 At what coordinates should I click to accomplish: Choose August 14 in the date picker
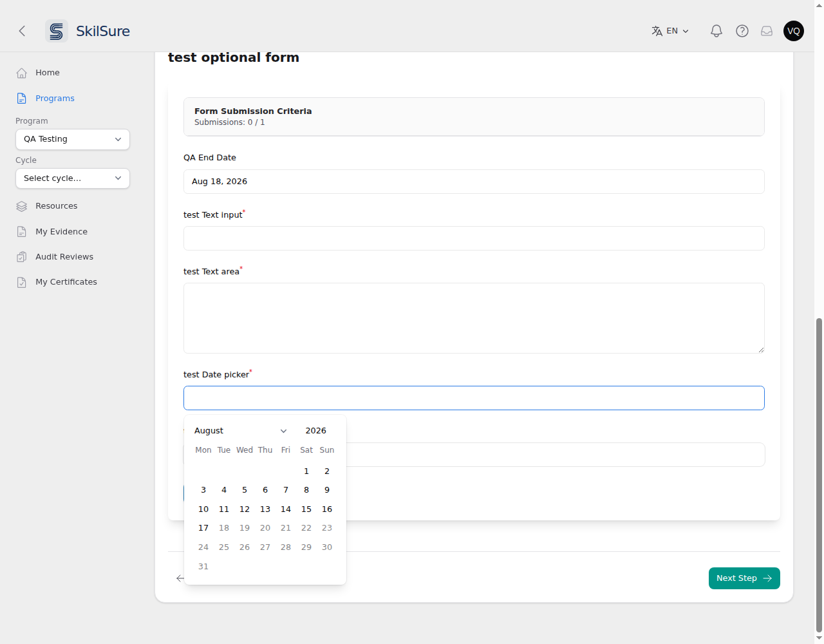286,509
